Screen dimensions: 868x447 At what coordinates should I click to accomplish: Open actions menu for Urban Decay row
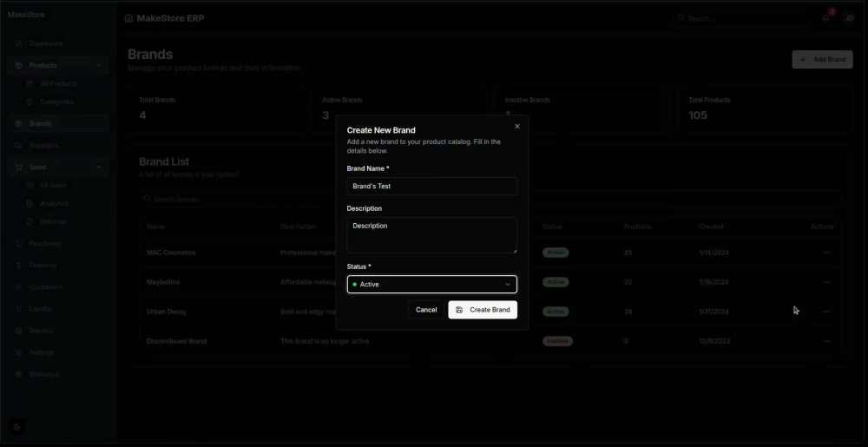point(826,312)
